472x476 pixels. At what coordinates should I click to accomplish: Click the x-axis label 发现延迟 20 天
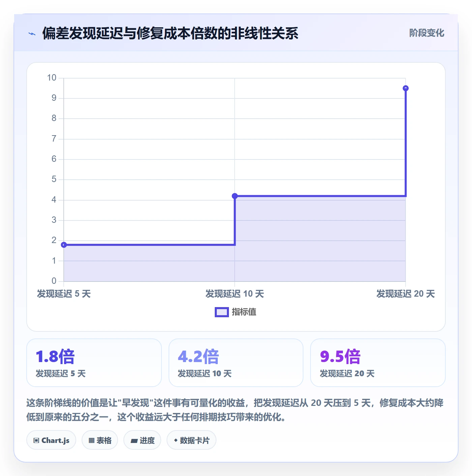pos(406,294)
